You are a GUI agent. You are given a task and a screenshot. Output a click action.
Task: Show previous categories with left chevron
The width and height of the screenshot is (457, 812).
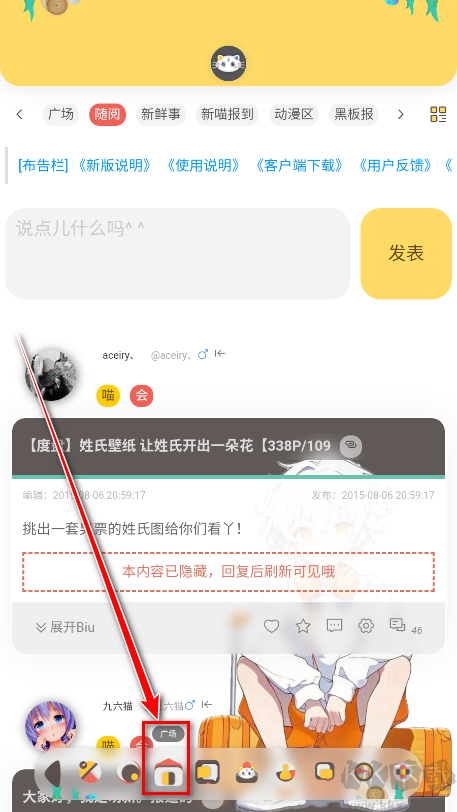tap(20, 114)
